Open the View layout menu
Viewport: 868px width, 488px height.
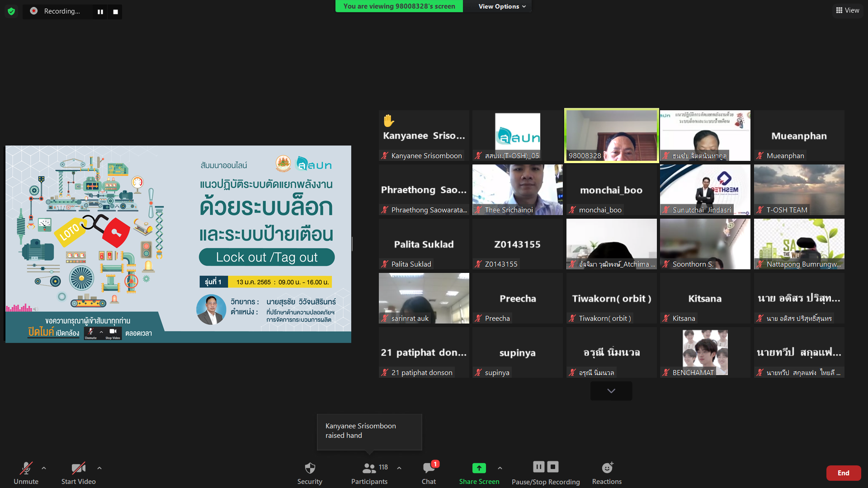pyautogui.click(x=848, y=10)
